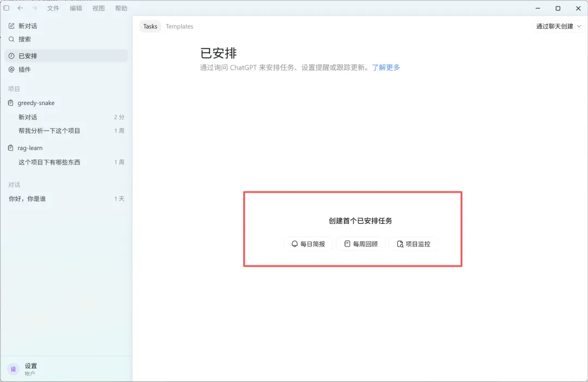
Task: Create a 项目监控 scheduled task
Action: [413, 244]
